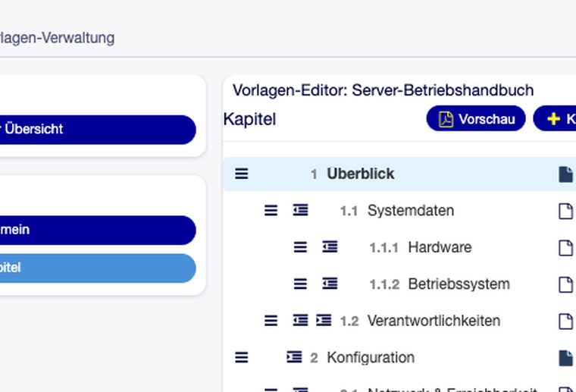Select the light blue Kapitel sidebar tab

98,268
